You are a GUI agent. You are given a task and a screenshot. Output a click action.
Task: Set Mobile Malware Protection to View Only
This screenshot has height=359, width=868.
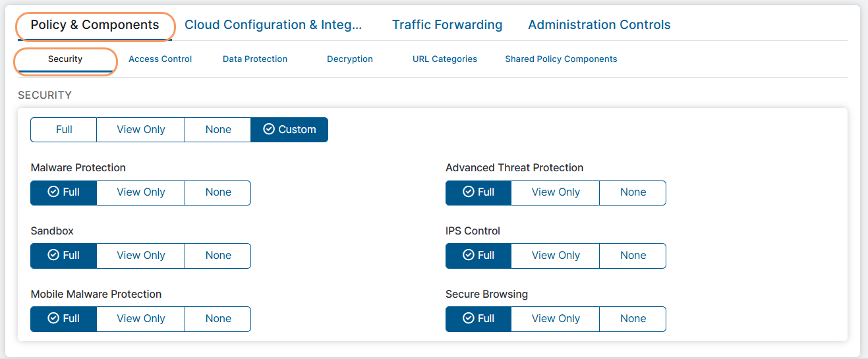pyautogui.click(x=141, y=319)
